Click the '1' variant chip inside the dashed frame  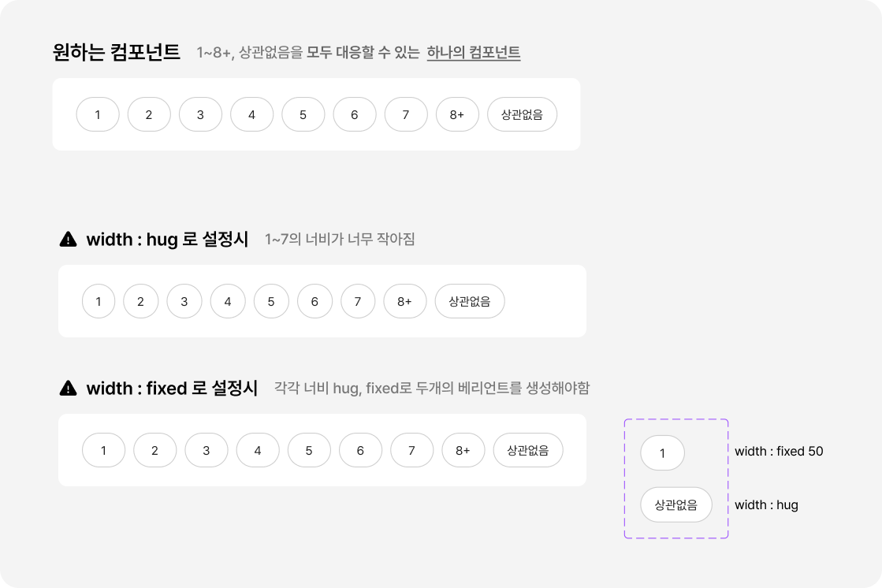pos(662,452)
